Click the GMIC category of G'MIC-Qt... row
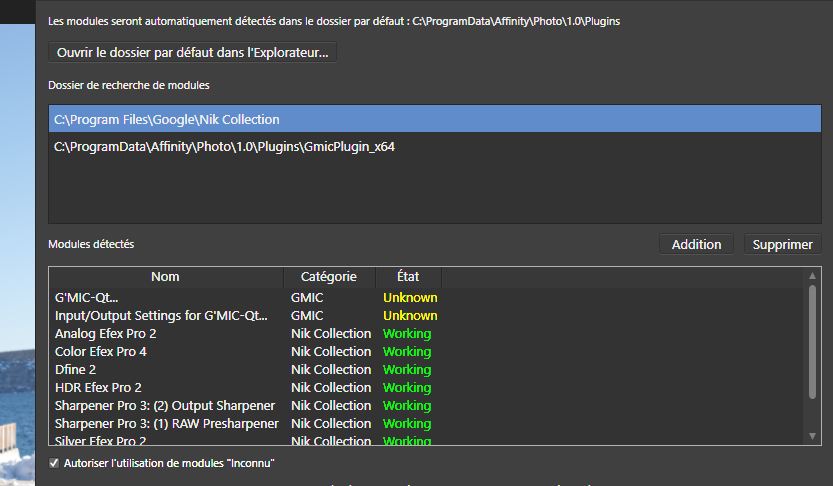Screen dimensions: 833x486 [307, 297]
